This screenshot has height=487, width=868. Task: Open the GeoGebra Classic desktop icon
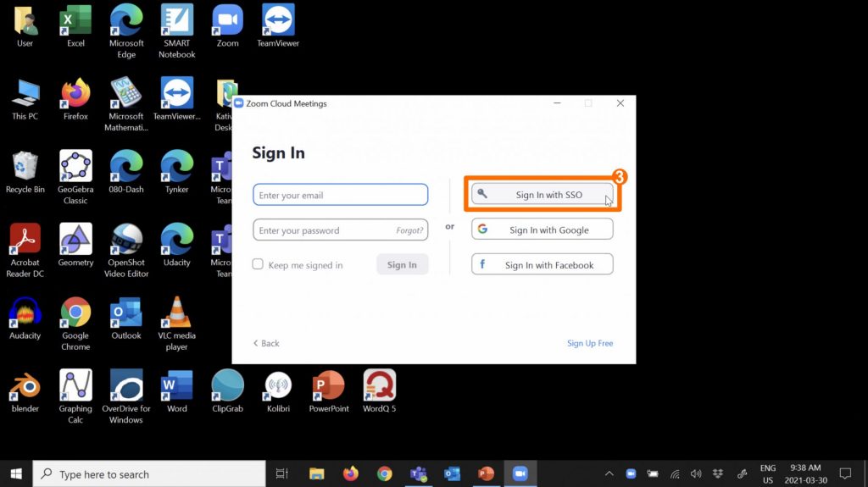tap(75, 169)
